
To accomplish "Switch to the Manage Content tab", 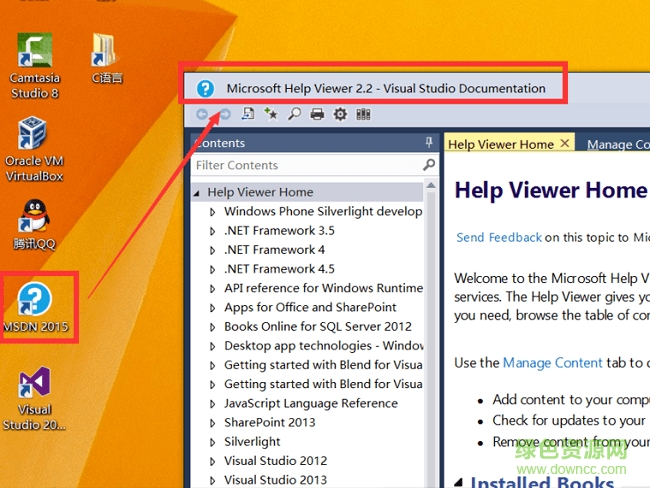I will [617, 144].
